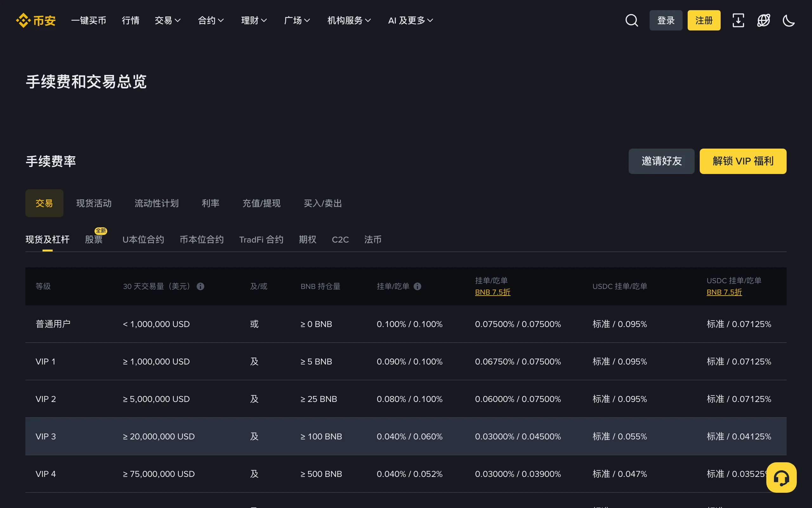Select the 法币 sub-tab
Viewport: 812px width, 508px height.
pos(373,239)
